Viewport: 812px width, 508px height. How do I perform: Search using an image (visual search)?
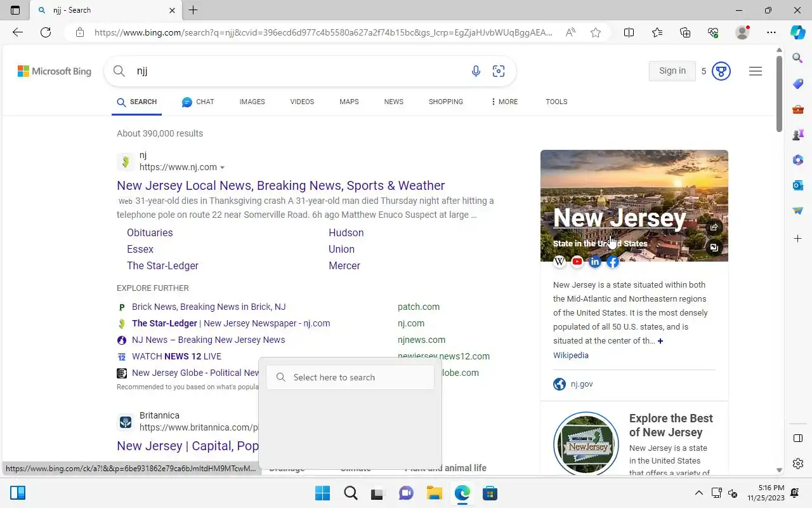coord(499,71)
